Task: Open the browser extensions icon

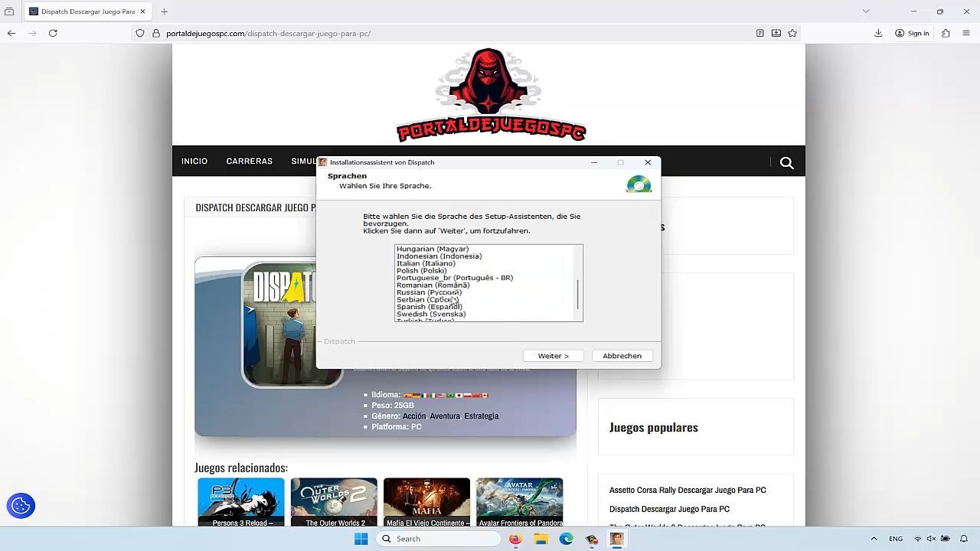Action: tap(946, 33)
